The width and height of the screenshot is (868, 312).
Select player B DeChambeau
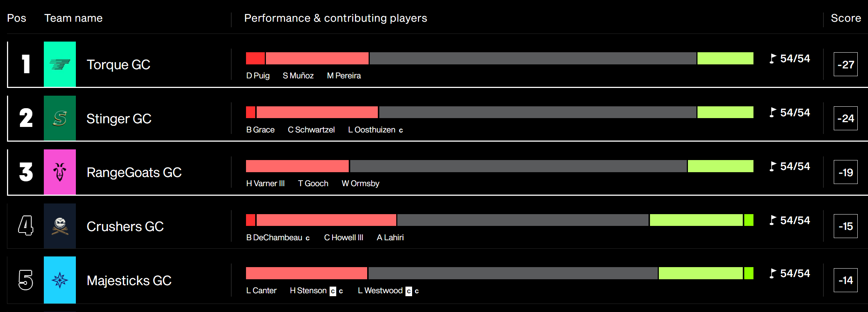[278, 238]
